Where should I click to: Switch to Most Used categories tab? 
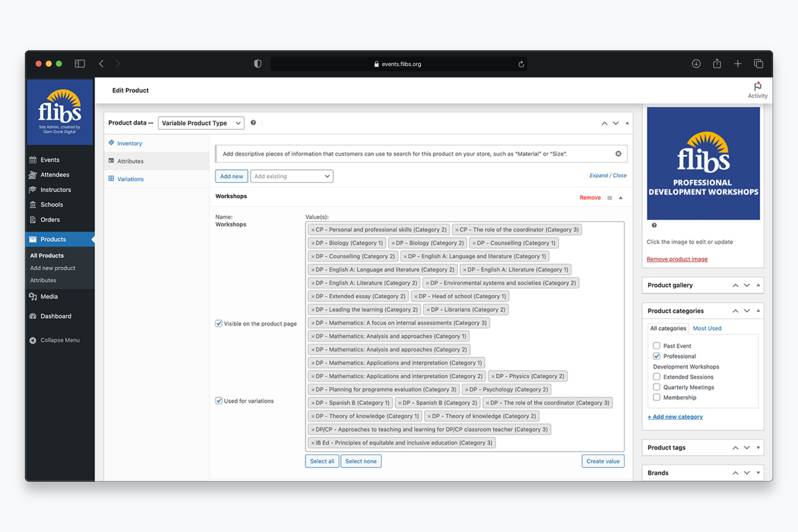(707, 328)
